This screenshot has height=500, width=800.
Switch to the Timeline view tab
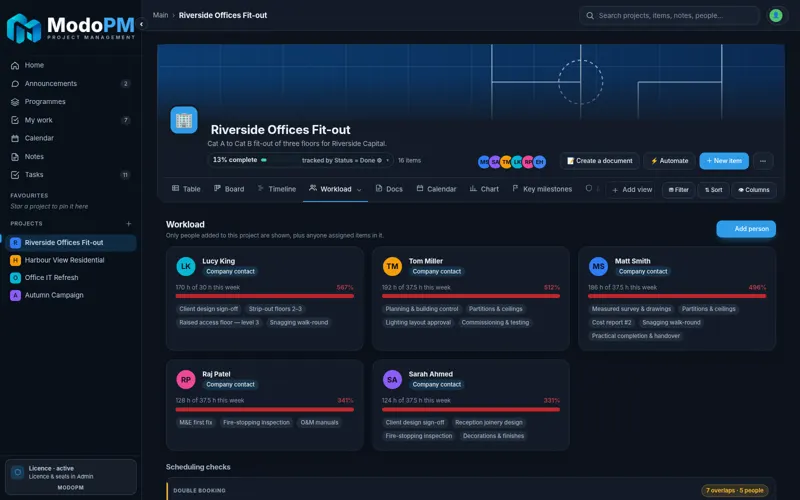277,189
